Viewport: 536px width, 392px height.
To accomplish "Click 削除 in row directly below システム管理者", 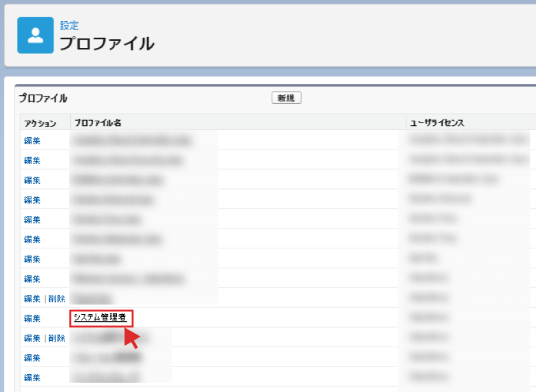I will [57, 338].
